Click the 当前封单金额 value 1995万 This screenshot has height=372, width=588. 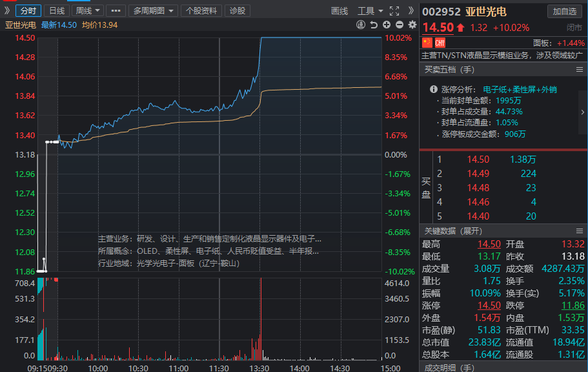509,101
